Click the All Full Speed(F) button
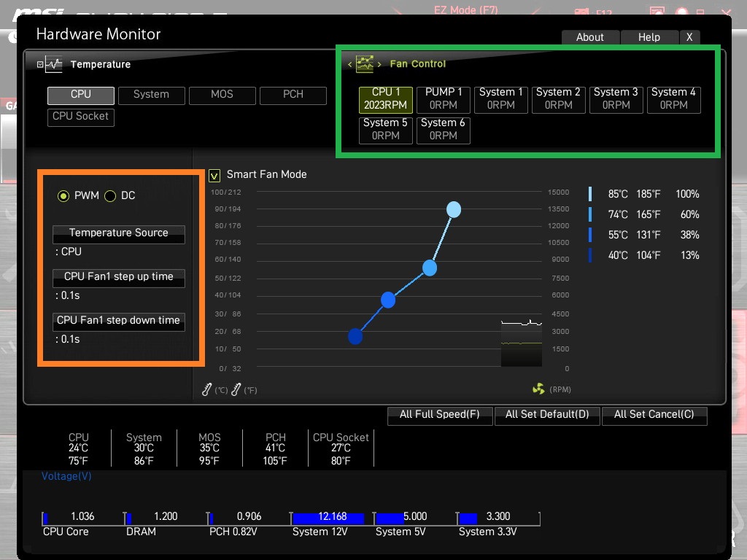747x560 pixels. (x=440, y=415)
